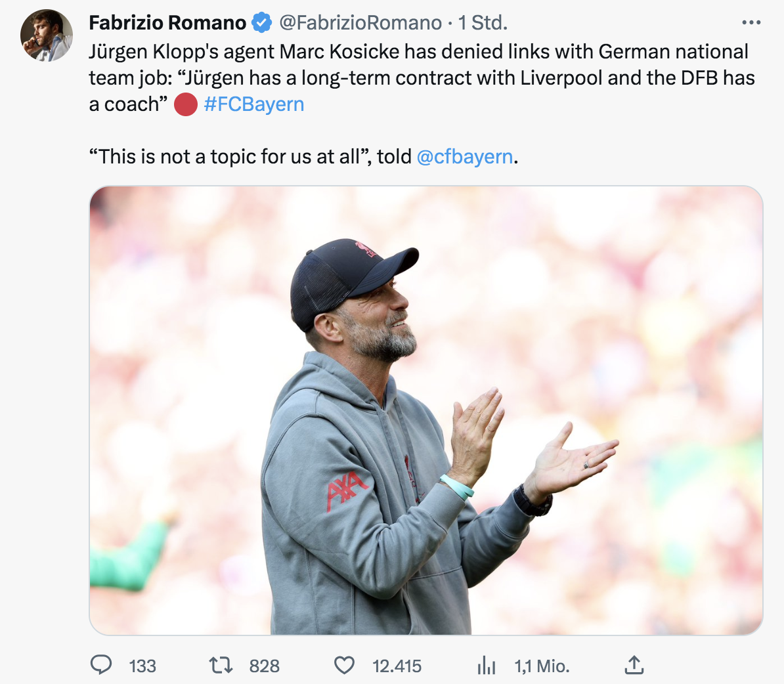Click the share upload icon
784x684 pixels.
[x=634, y=666]
